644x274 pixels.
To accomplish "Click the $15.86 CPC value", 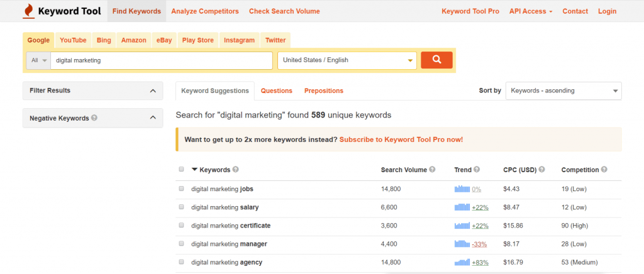I will pyautogui.click(x=513, y=226).
